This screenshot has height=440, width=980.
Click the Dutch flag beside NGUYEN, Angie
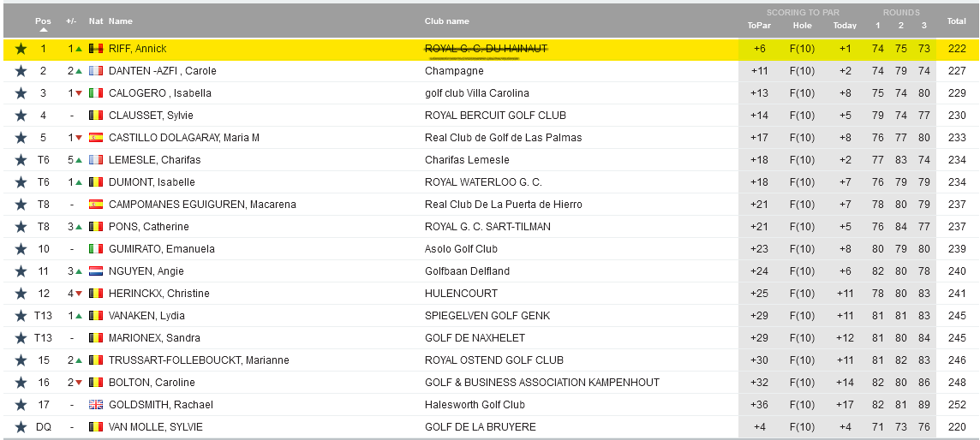point(96,271)
